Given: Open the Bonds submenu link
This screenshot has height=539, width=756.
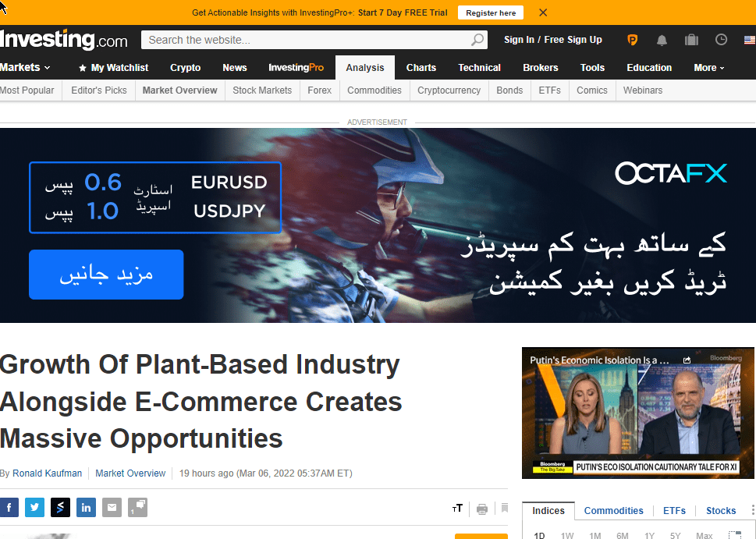Looking at the screenshot, I should [x=509, y=90].
